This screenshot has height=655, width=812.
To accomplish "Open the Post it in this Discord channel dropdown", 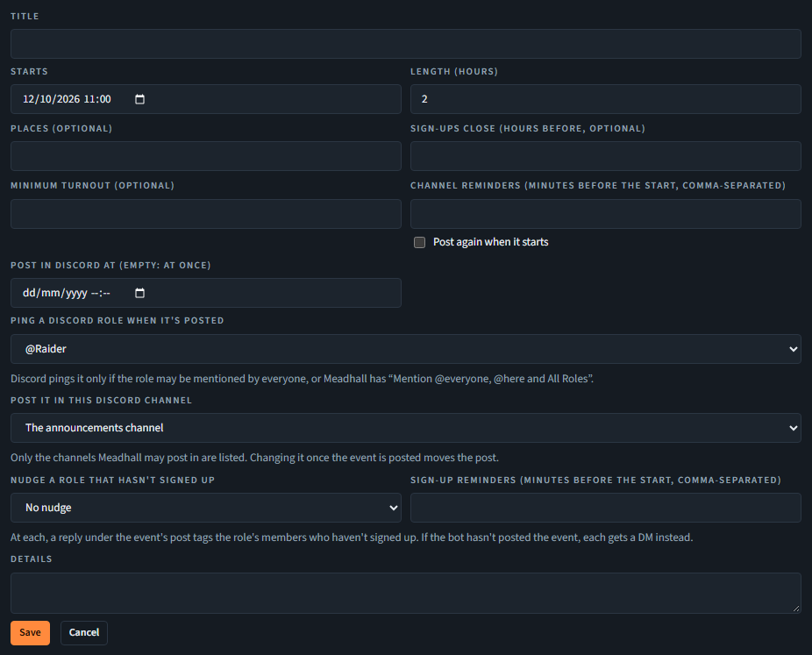I will tap(405, 428).
